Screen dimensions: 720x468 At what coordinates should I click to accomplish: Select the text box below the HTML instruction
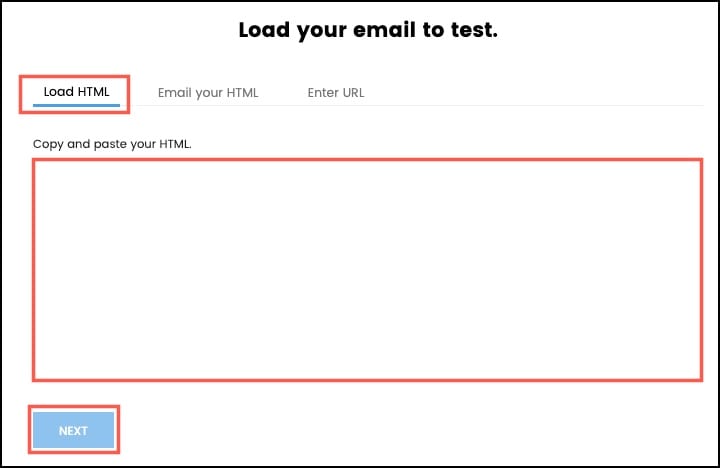[x=367, y=270]
